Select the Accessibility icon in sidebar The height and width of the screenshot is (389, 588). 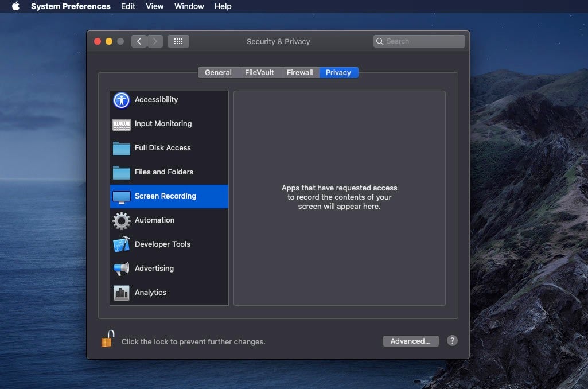(x=121, y=100)
